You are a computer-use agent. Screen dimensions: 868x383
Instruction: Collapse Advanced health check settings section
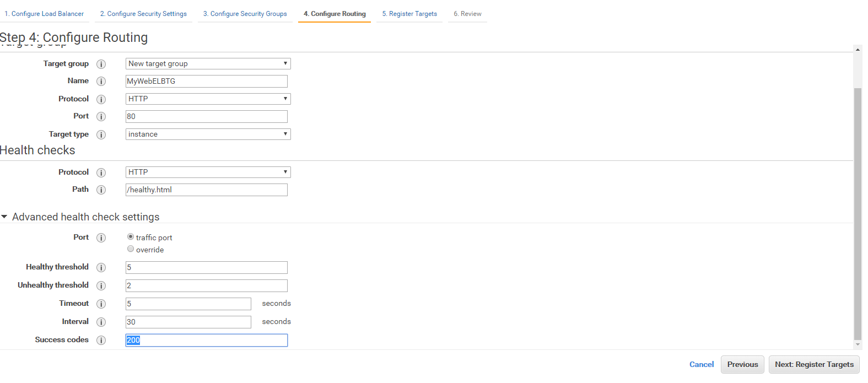(x=5, y=217)
